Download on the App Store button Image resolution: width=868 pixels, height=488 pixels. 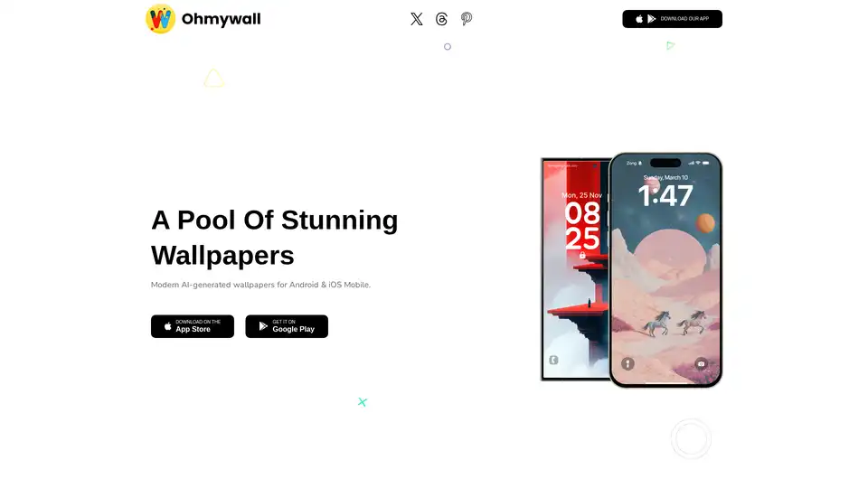tap(192, 326)
